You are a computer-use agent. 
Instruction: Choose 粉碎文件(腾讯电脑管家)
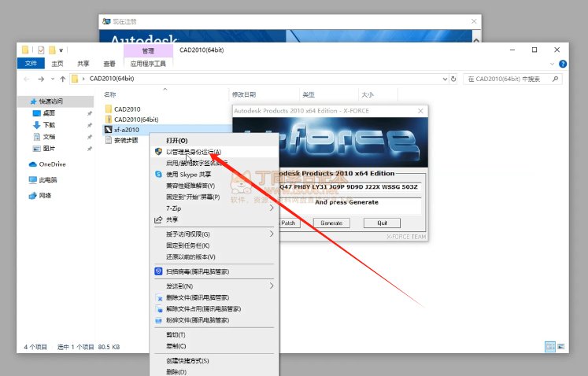[214, 320]
